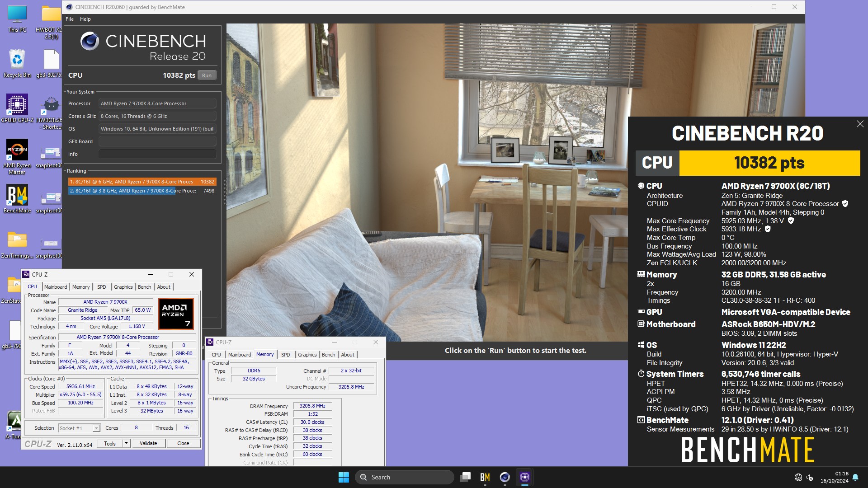
Task: Open AMD Ryzen Master desktop icon
Action: (x=17, y=156)
